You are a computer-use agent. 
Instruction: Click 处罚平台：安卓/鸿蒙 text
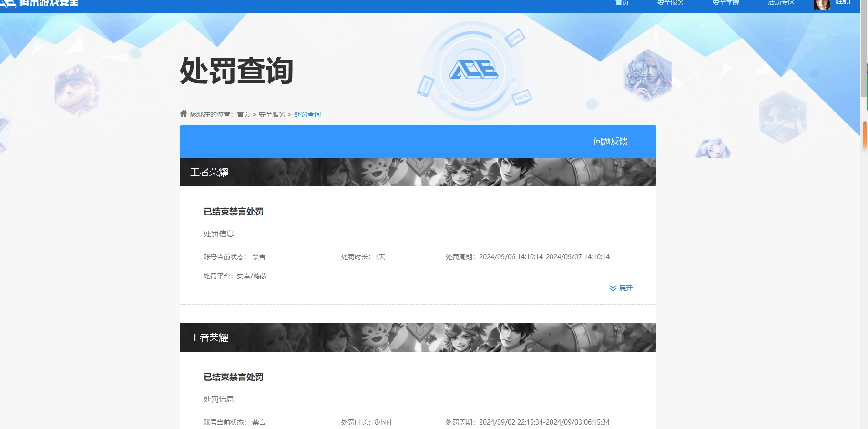235,276
